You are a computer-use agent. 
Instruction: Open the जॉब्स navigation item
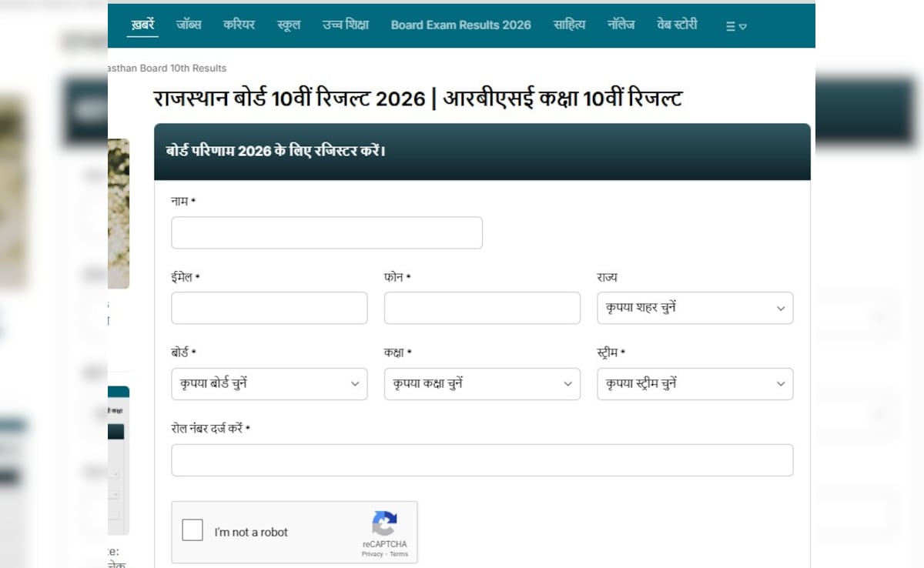pyautogui.click(x=189, y=24)
